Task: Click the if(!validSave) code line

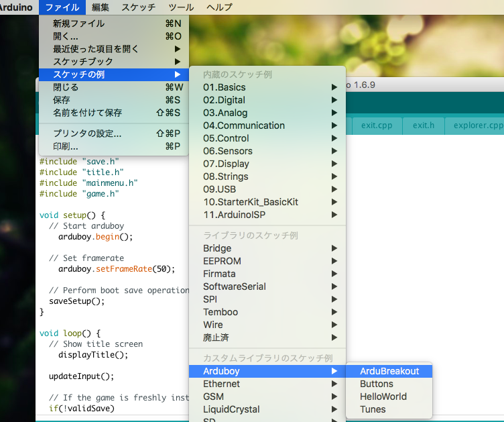Action: click(x=82, y=409)
